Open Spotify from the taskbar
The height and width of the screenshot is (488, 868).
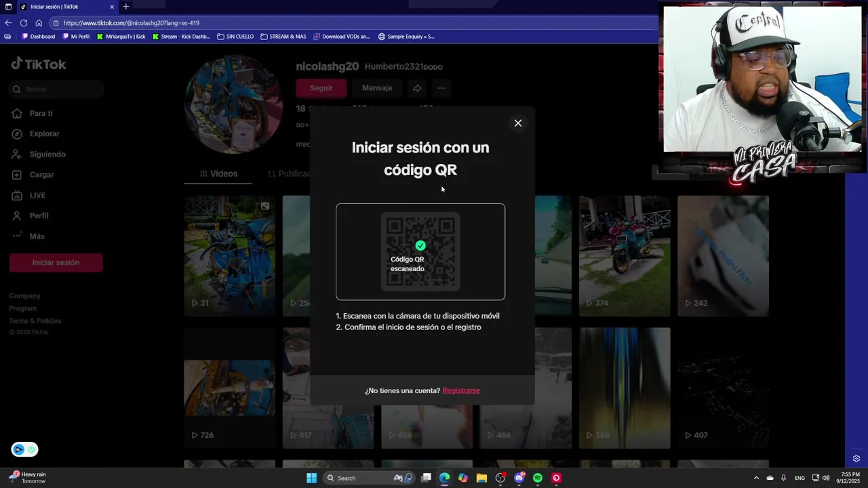point(538,478)
